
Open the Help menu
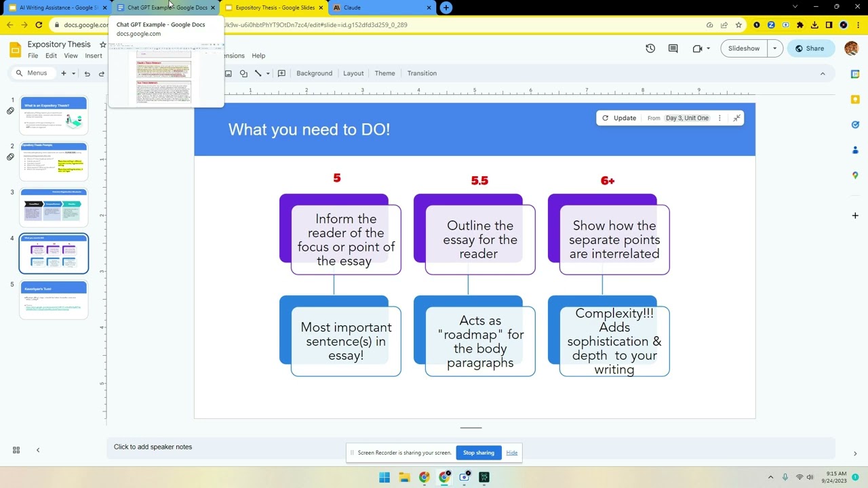pos(258,56)
